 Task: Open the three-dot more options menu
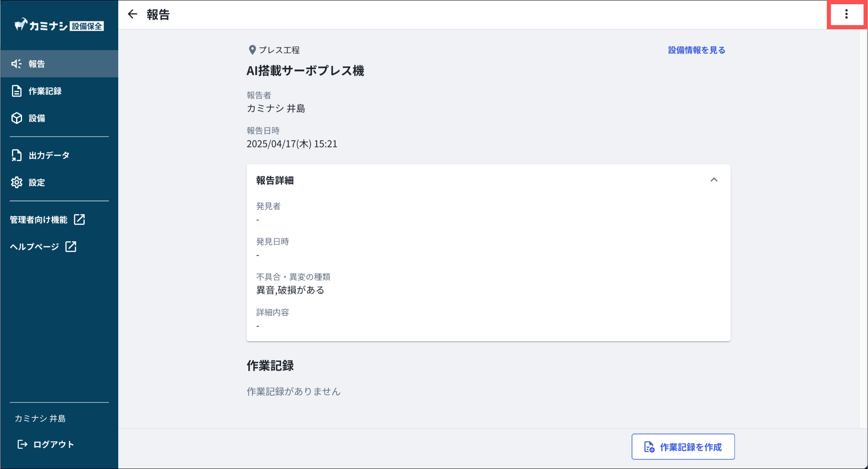click(846, 14)
